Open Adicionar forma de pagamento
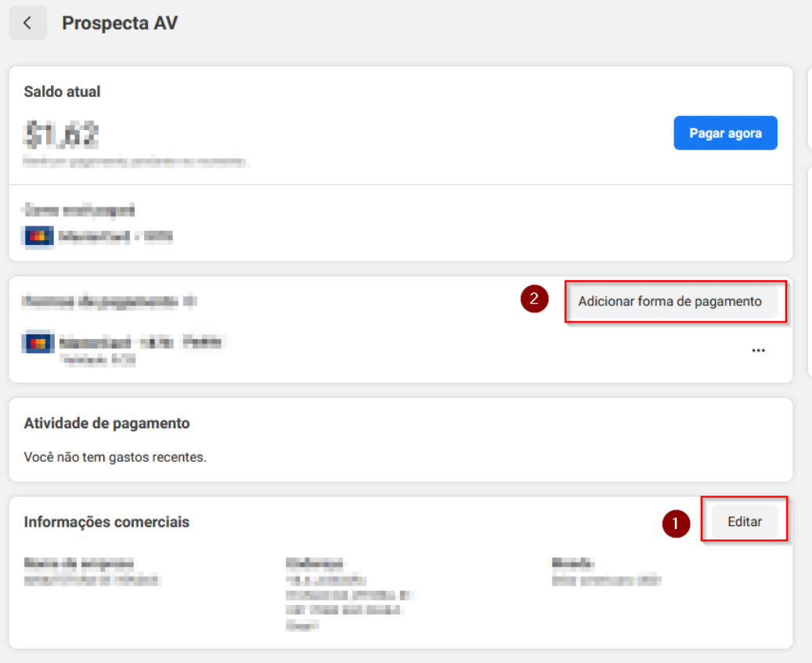The width and height of the screenshot is (812, 663). 671,301
